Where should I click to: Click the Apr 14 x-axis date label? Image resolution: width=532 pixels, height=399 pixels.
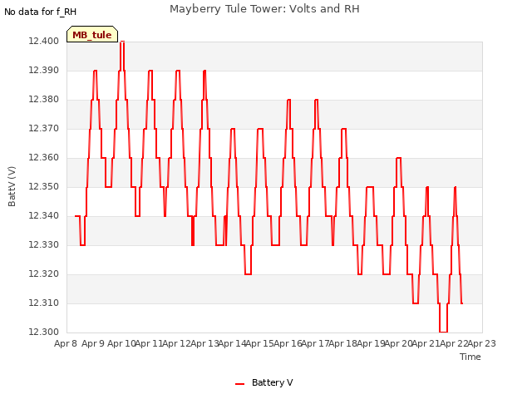(233, 343)
